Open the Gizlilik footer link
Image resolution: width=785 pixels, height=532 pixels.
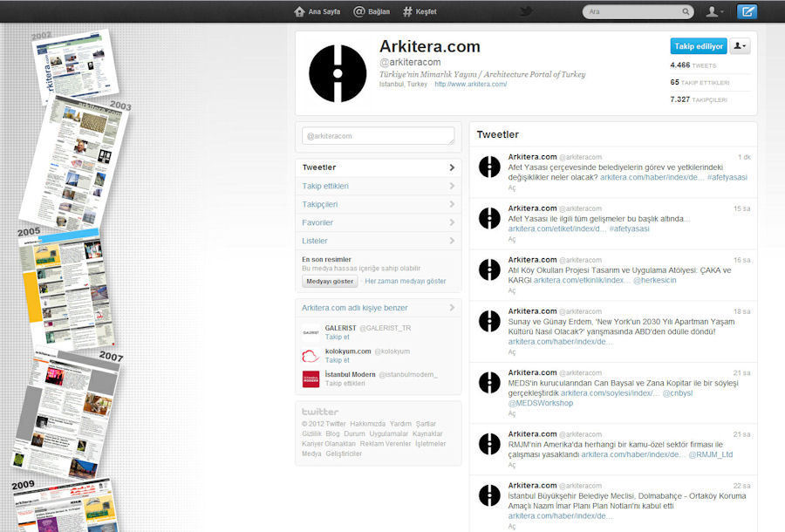click(x=311, y=434)
